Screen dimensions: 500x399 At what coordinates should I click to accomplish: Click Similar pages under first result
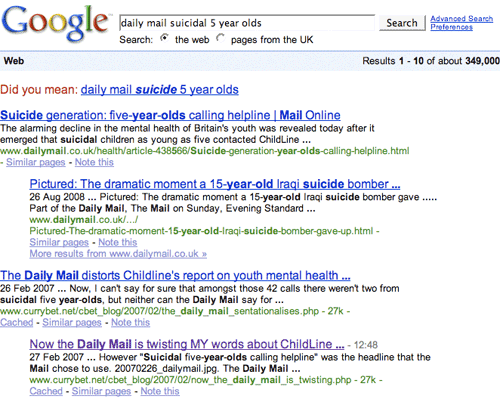(x=36, y=162)
